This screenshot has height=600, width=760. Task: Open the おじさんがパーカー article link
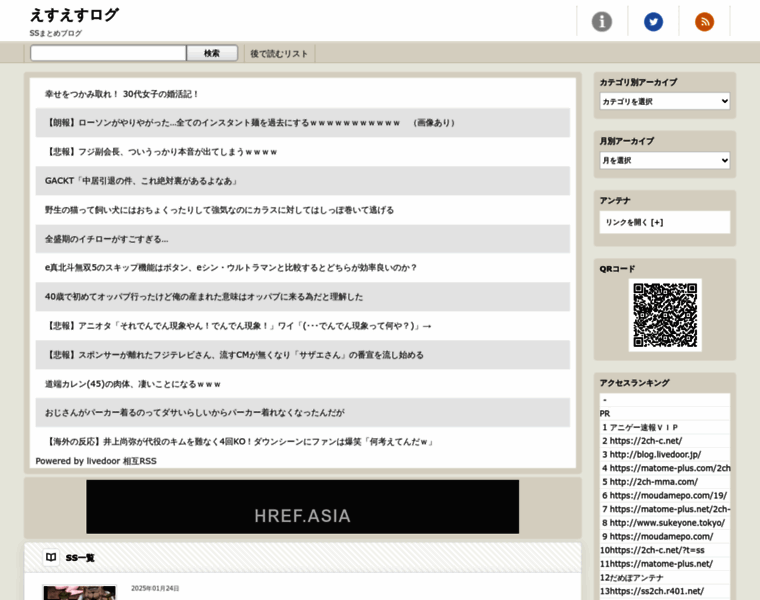click(194, 412)
